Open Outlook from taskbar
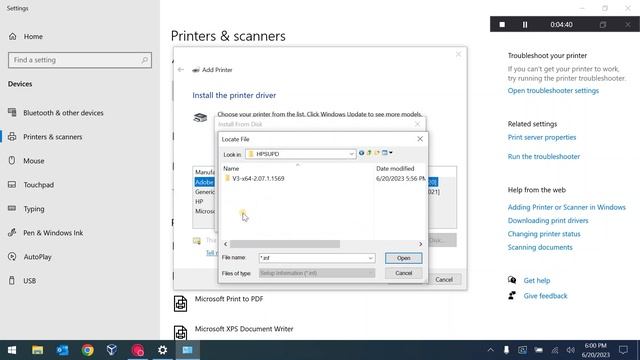The height and width of the screenshot is (360, 640). [x=62, y=350]
